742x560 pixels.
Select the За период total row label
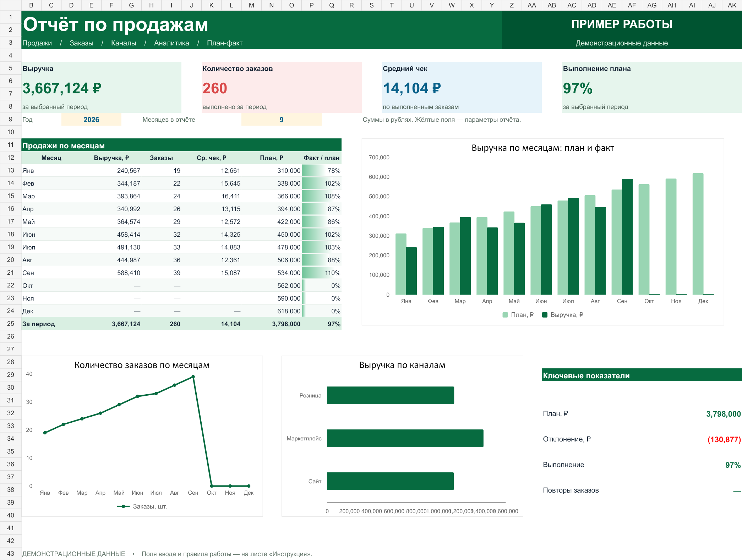pyautogui.click(x=39, y=324)
